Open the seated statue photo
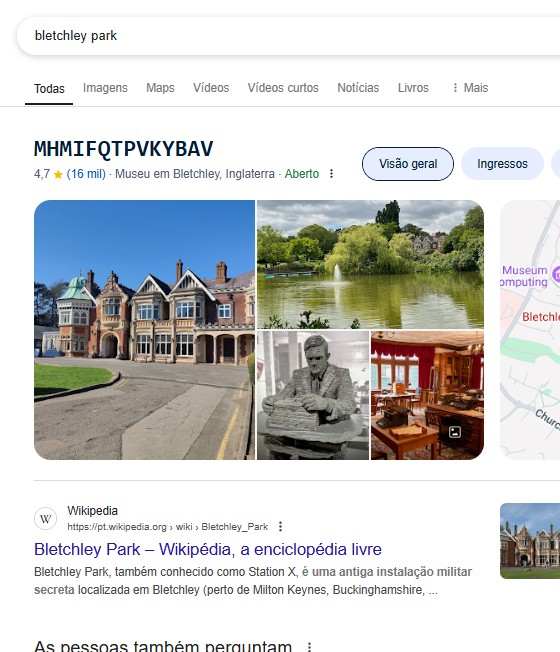Image resolution: width=560 pixels, height=652 pixels. click(313, 395)
